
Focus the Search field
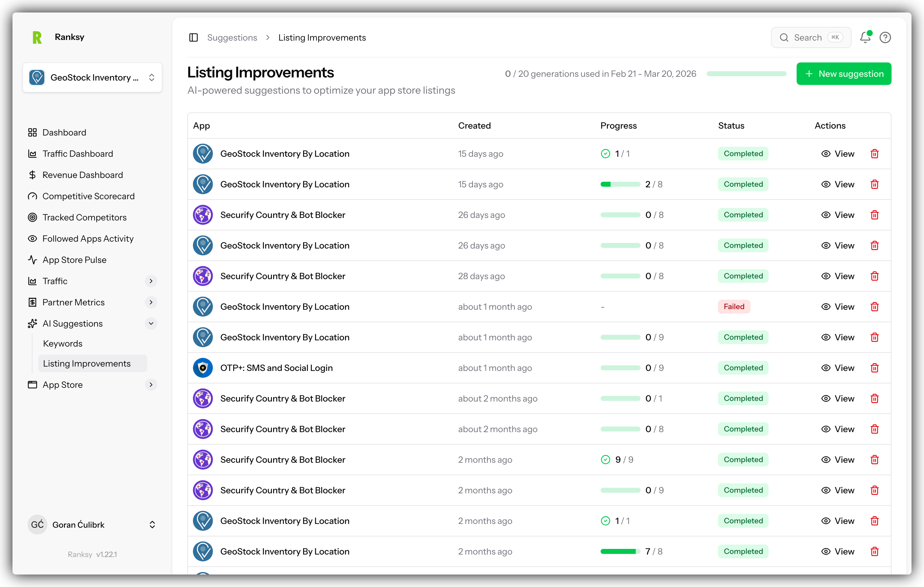click(811, 37)
